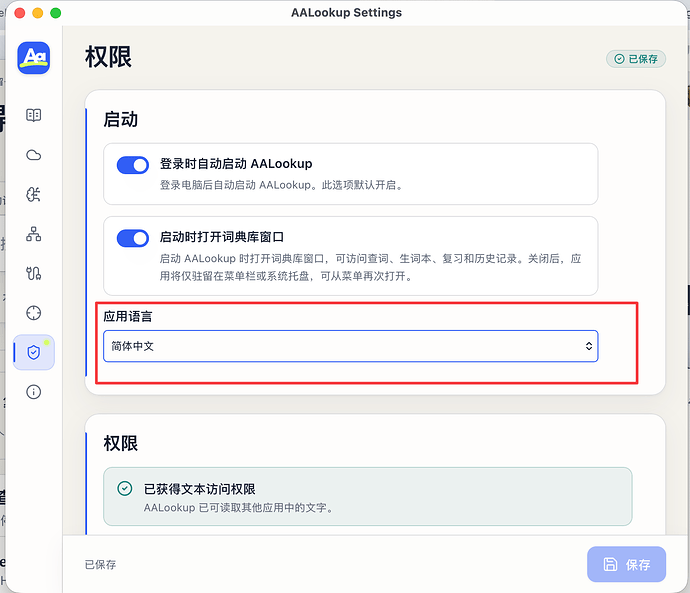
Task: Select the crosshair target sidebar icon
Action: [33, 313]
